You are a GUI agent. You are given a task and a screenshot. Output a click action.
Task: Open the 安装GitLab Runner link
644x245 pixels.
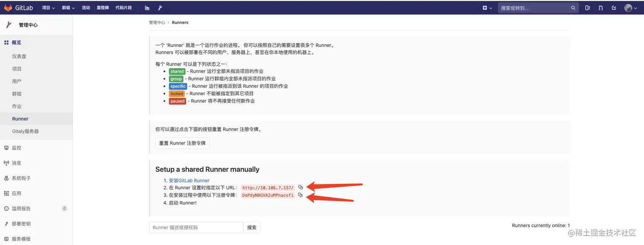[189, 181]
